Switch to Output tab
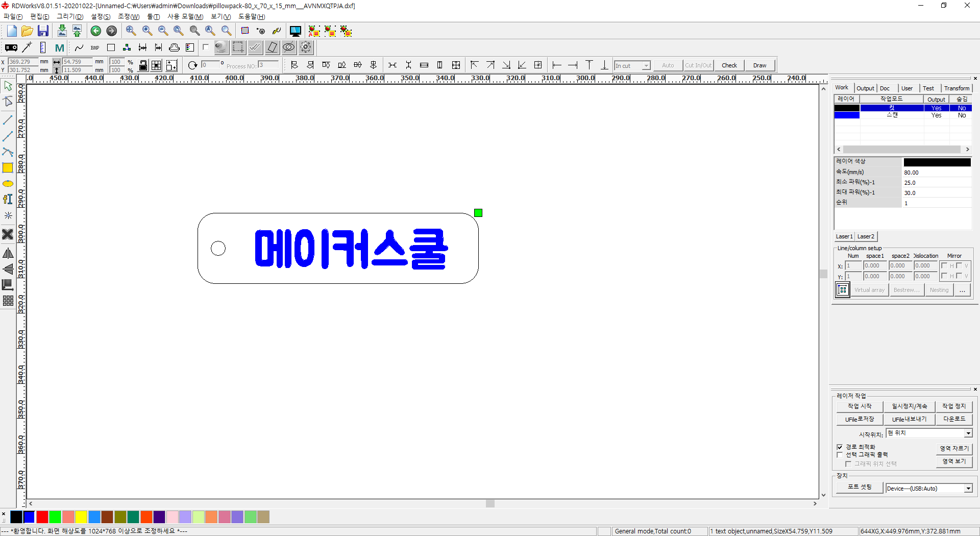The height and width of the screenshot is (536, 980). click(x=865, y=88)
